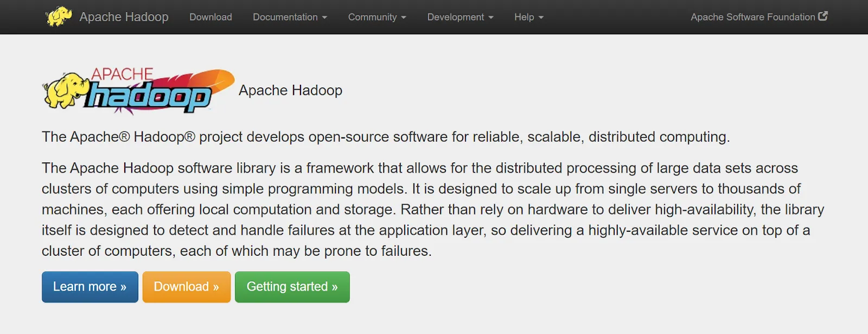
Task: Open the Apache Hadoop brand link
Action: (x=124, y=17)
